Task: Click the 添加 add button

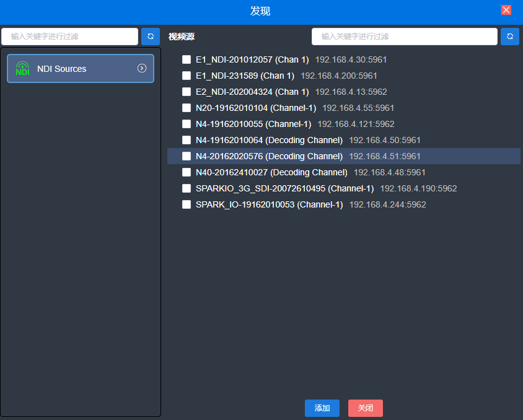Action: tap(322, 408)
